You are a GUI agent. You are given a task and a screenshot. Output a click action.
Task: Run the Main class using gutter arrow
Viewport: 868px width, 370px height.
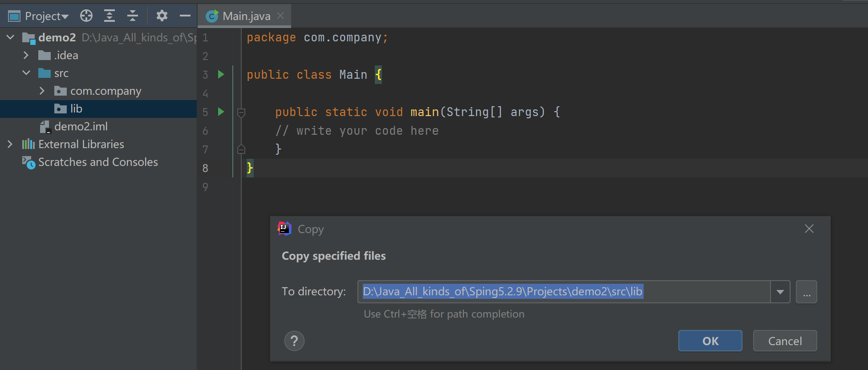[221, 74]
